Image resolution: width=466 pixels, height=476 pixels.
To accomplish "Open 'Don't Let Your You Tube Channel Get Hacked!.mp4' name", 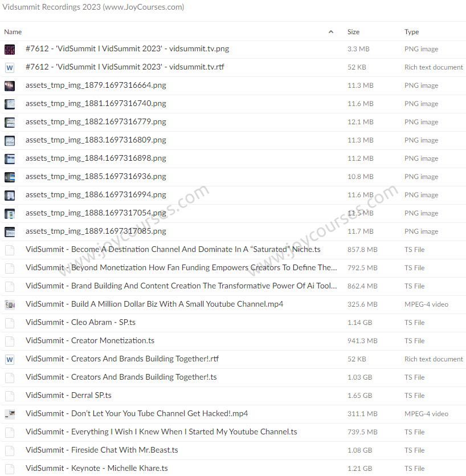I will [137, 413].
